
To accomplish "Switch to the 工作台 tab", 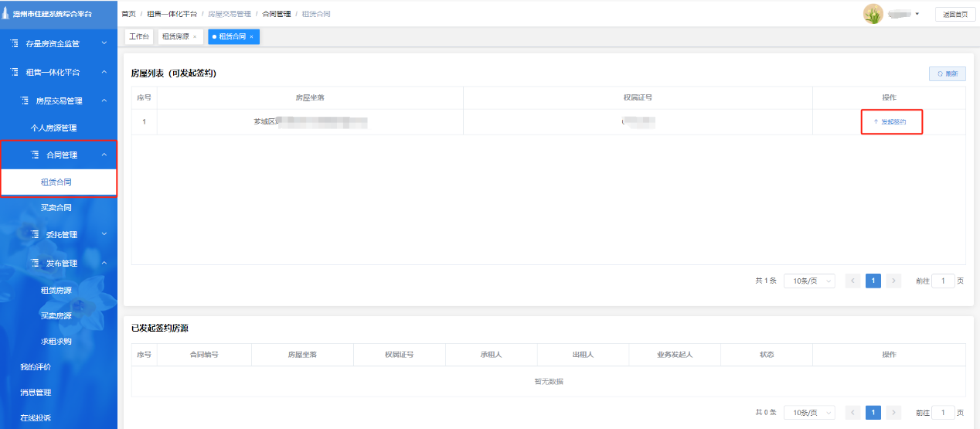I will [139, 36].
